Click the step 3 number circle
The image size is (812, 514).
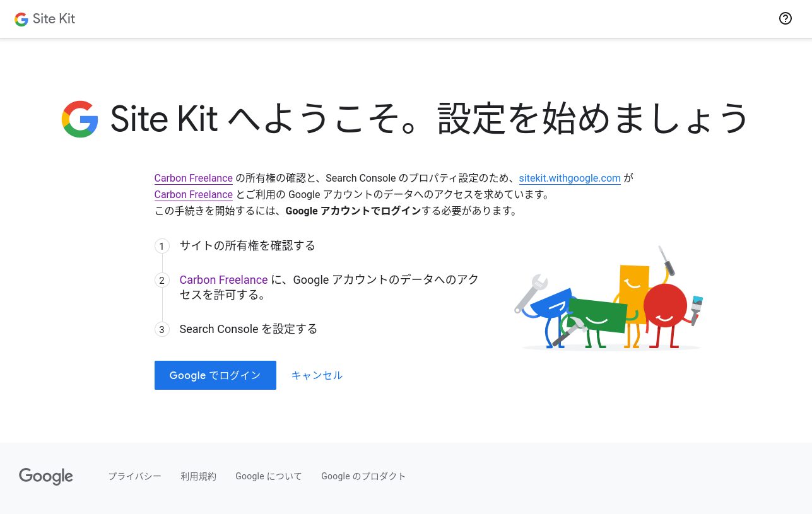162,329
